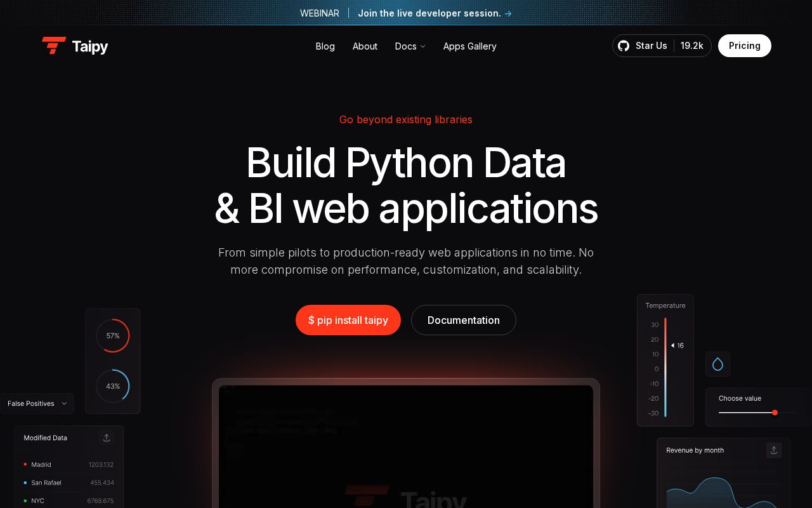Adjust the Choose value slider handle
The image size is (812, 508).
tap(775, 413)
